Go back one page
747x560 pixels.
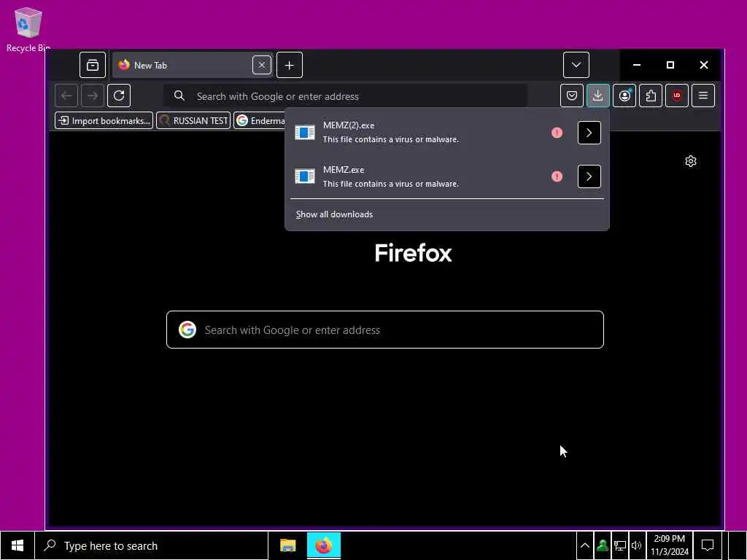click(66, 96)
